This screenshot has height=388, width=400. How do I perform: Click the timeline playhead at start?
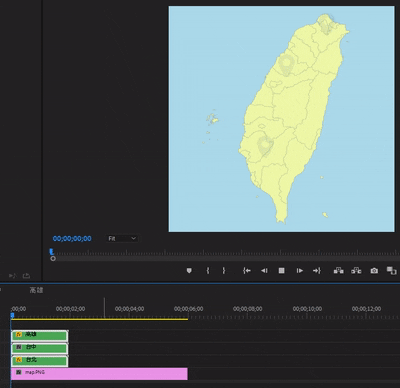coord(12,315)
